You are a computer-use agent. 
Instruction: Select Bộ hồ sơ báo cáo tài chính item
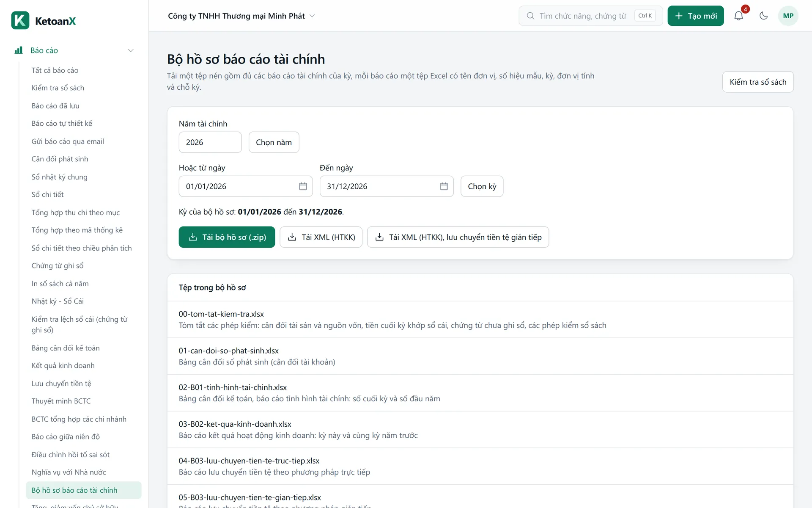point(84,490)
